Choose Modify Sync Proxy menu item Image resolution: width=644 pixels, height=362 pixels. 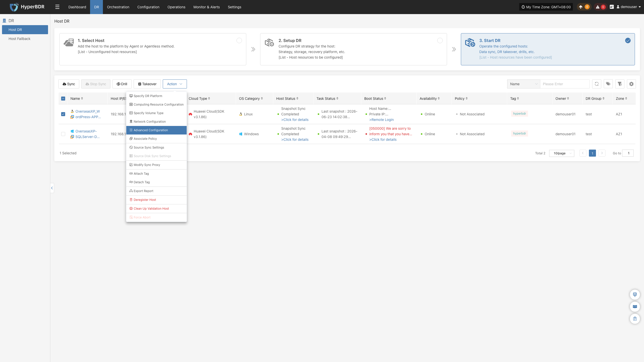click(x=156, y=165)
